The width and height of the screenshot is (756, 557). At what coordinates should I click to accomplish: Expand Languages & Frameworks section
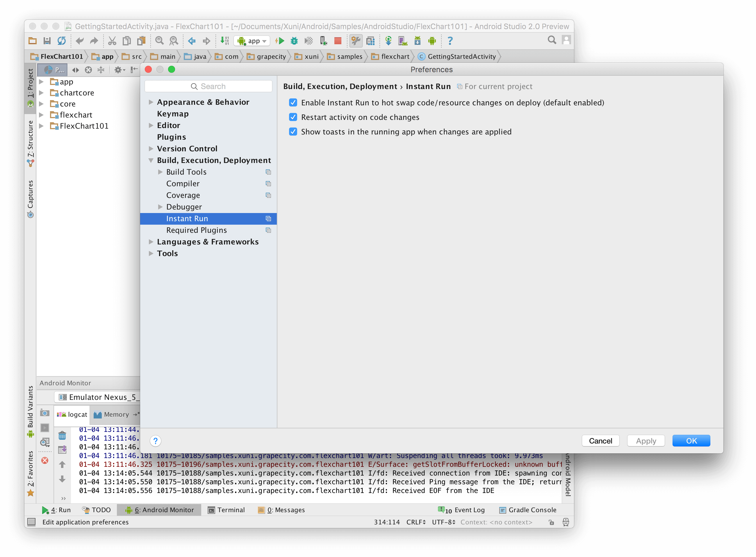click(x=151, y=242)
